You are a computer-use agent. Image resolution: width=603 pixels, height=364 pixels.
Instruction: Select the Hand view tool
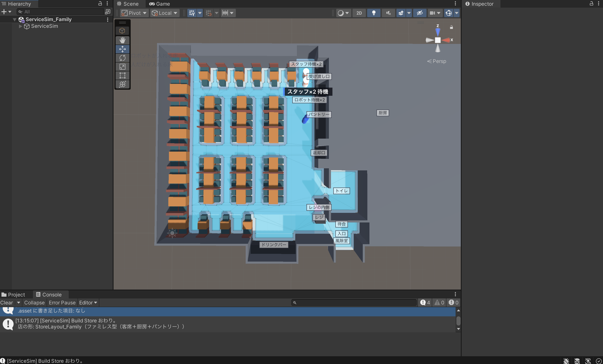(122, 40)
